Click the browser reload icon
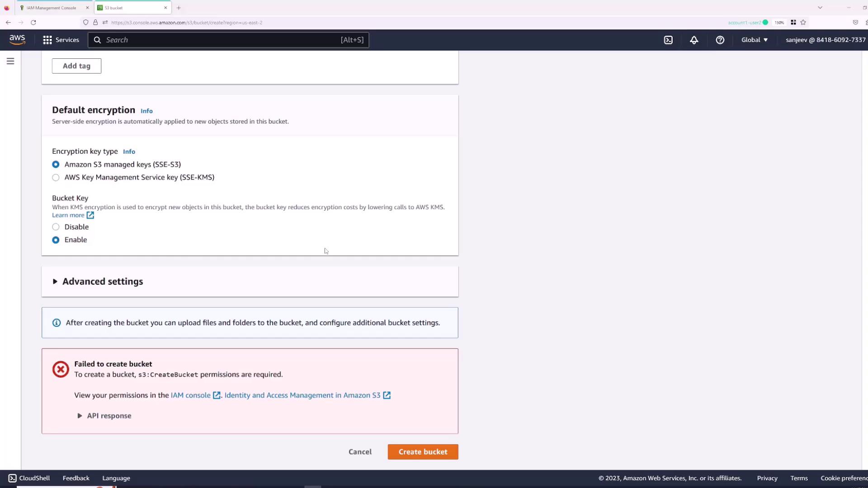The width and height of the screenshot is (868, 488). pos(33,22)
